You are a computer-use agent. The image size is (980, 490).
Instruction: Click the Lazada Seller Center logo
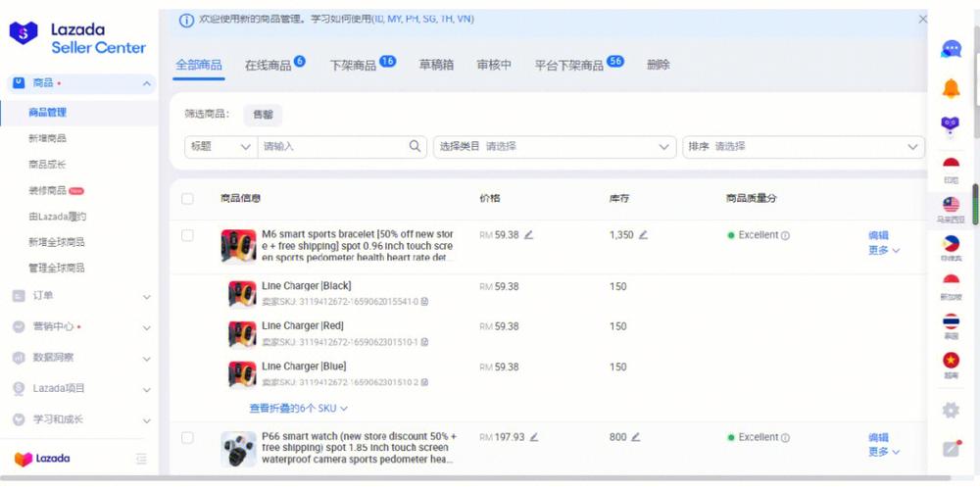click(76, 38)
